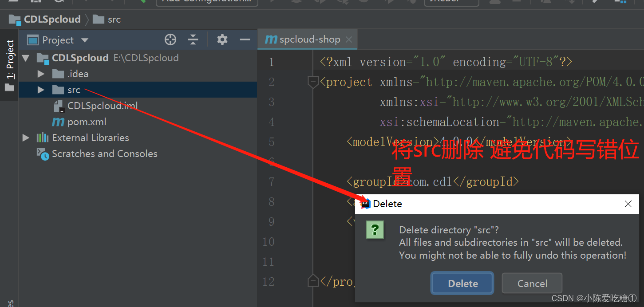644x307 pixels.
Task: Click the modelVersion 4.0.0 line
Action: click(459, 142)
